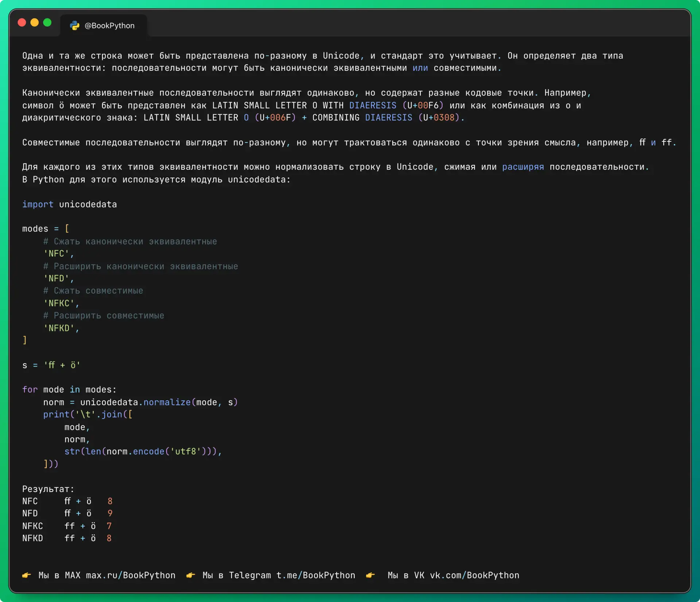Click comment 'Расширить совместимые'
The width and height of the screenshot is (700, 602).
click(x=104, y=316)
